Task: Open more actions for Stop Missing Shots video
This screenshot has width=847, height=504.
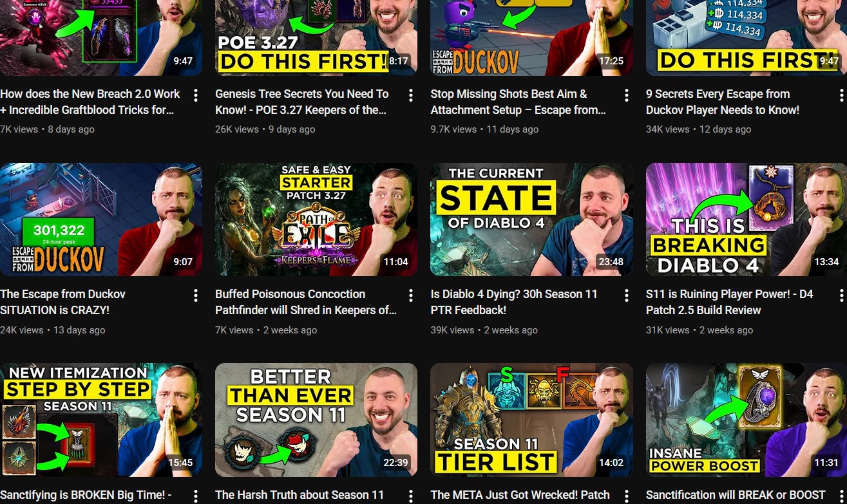Action: (626, 95)
